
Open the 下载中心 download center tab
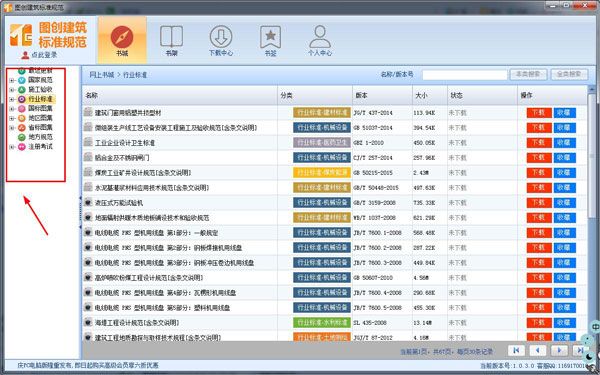coord(221,40)
